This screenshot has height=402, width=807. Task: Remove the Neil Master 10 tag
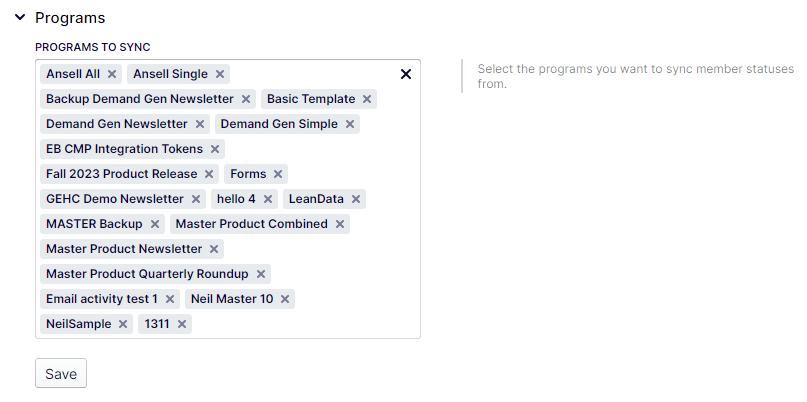285,299
